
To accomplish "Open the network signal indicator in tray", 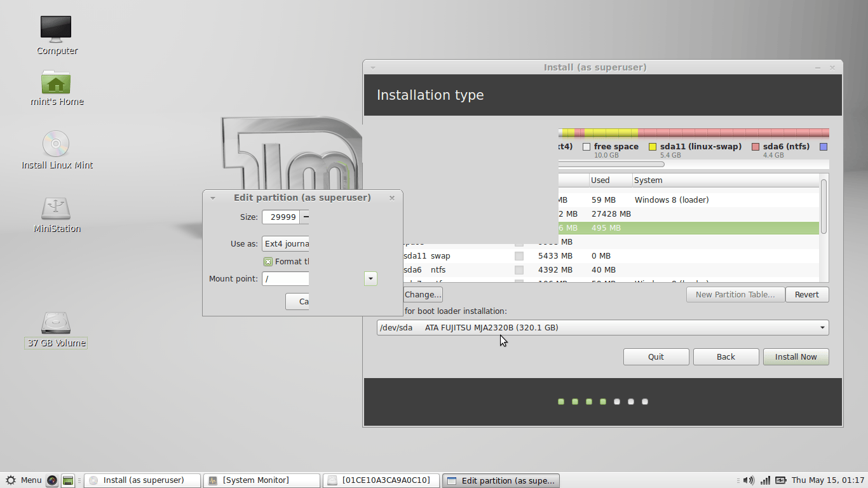I will point(766,480).
